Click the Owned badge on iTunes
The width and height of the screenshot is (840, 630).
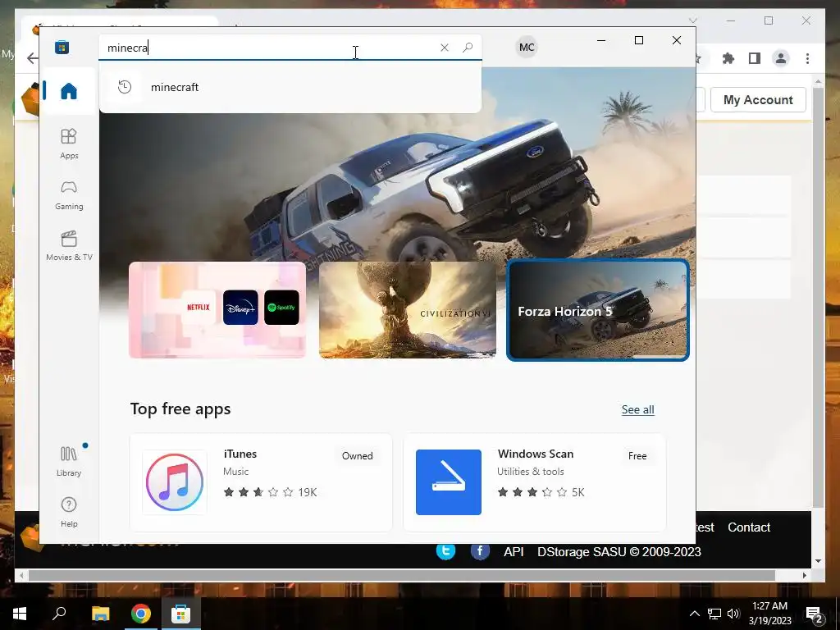click(x=358, y=456)
